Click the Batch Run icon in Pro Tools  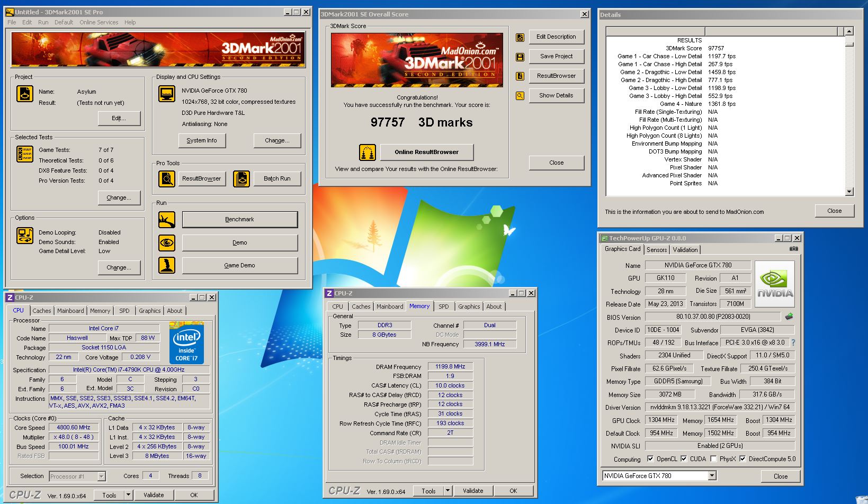pos(241,179)
